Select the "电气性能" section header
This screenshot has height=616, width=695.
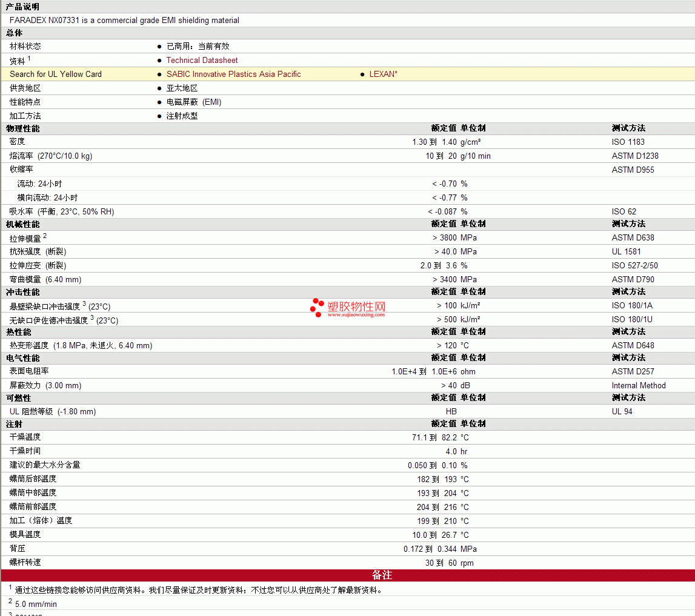[22, 358]
